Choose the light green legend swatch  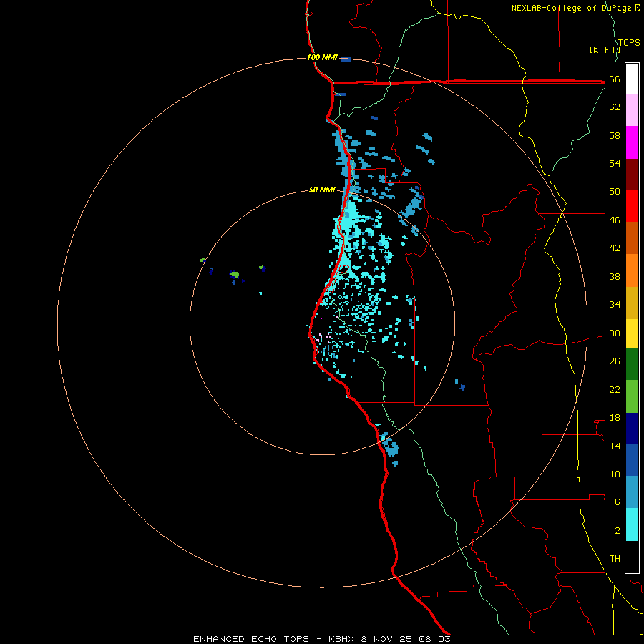632,396
